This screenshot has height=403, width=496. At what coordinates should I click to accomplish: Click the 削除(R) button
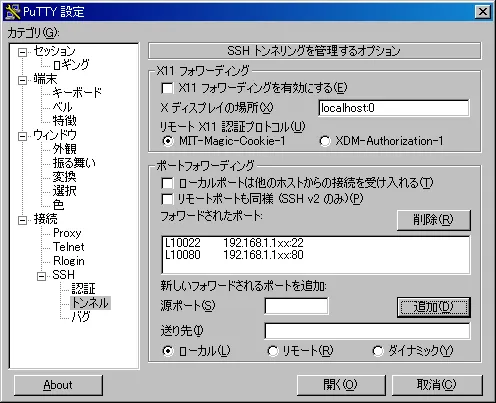434,220
